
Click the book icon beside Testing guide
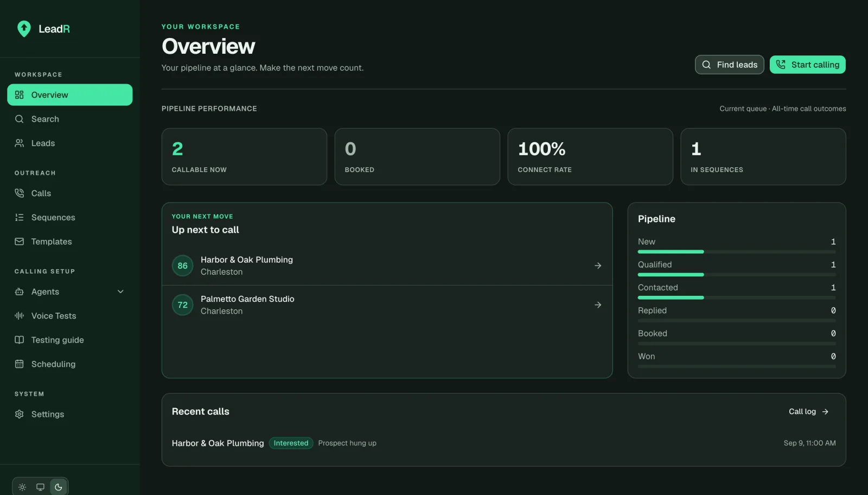pyautogui.click(x=20, y=340)
